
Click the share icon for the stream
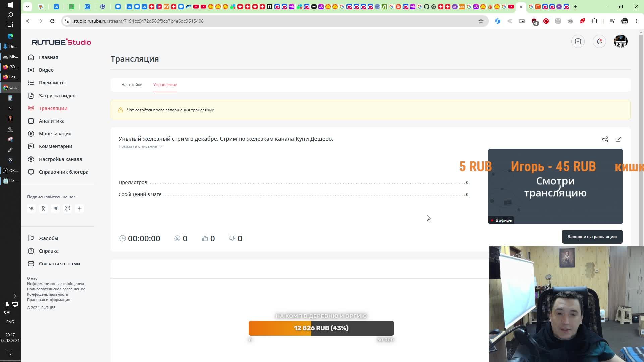(605, 139)
